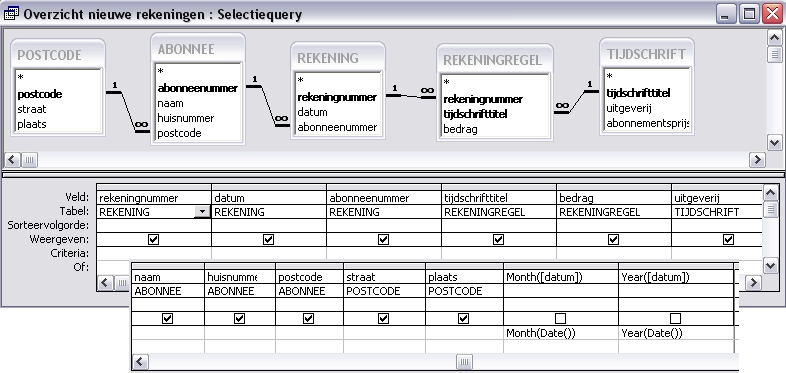Check show box under Year([datum]) column
Screen dimensions: 786x373
[676, 318]
